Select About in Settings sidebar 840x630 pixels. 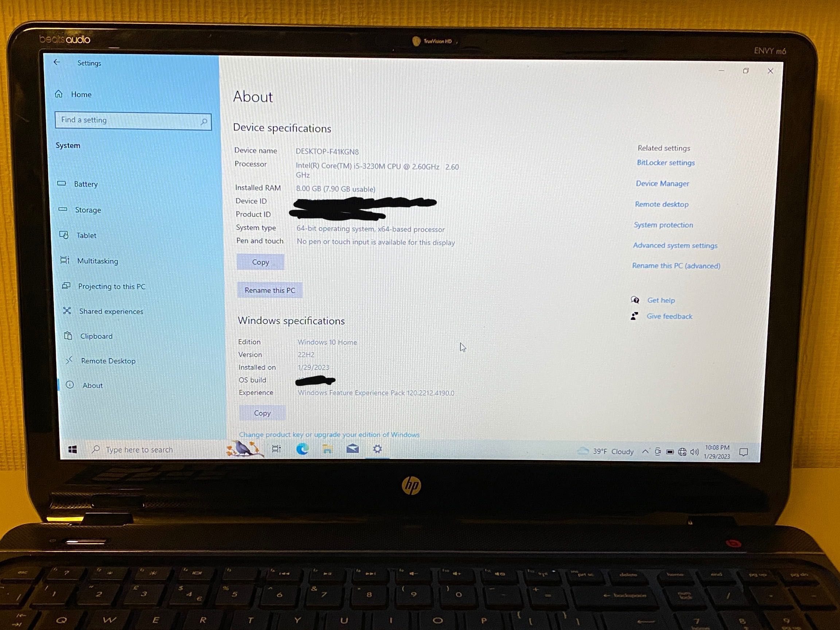92,385
